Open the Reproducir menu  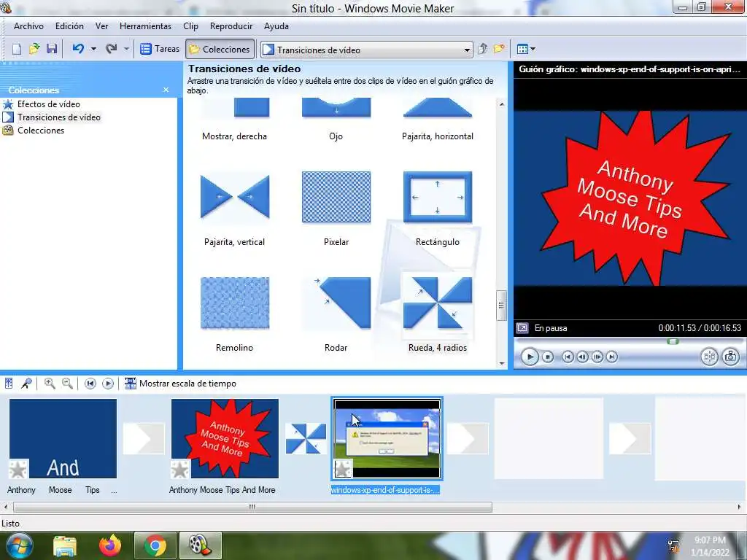(231, 26)
